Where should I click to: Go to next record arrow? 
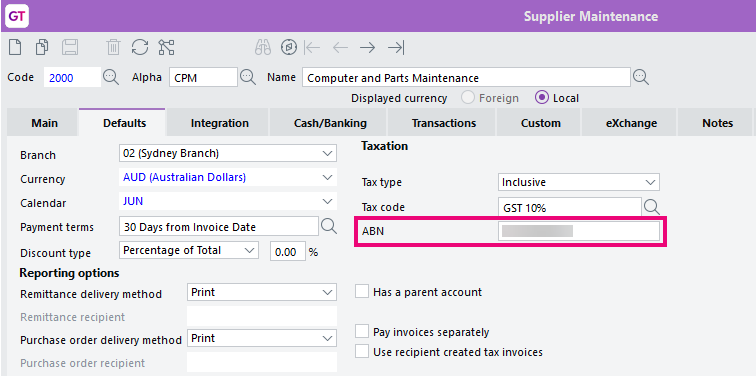pyautogui.click(x=367, y=47)
